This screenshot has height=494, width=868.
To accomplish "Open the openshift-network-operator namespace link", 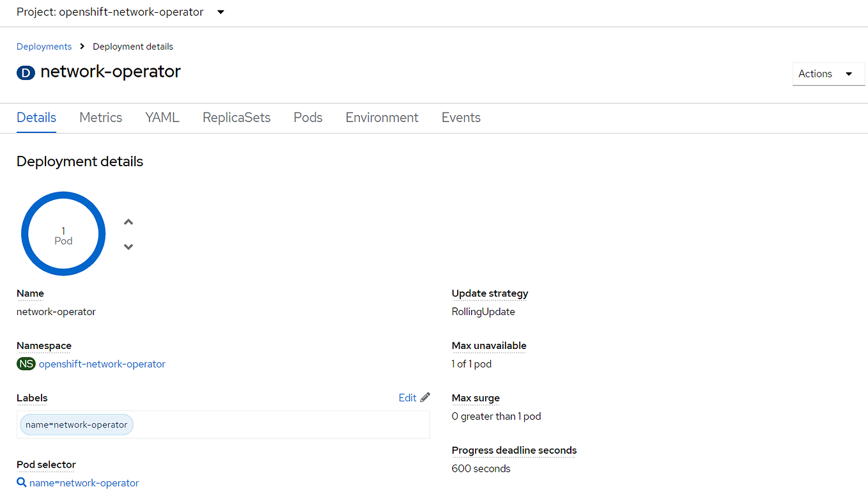I will [x=102, y=363].
